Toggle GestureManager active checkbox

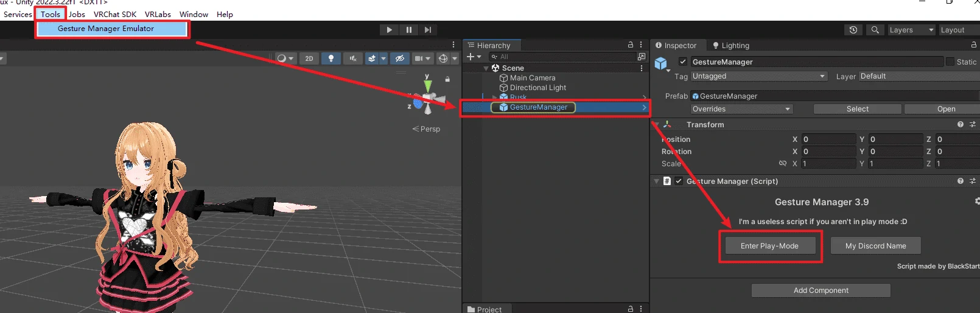pos(683,62)
